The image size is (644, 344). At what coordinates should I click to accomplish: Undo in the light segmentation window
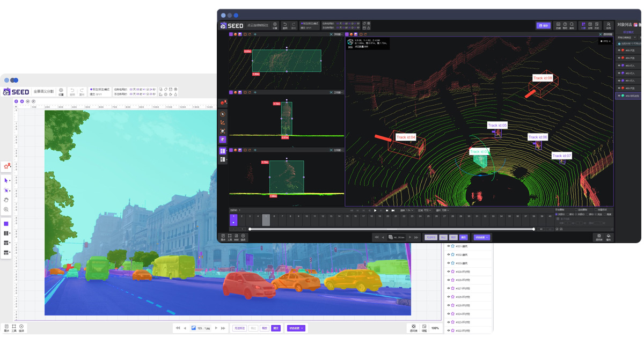point(72,92)
